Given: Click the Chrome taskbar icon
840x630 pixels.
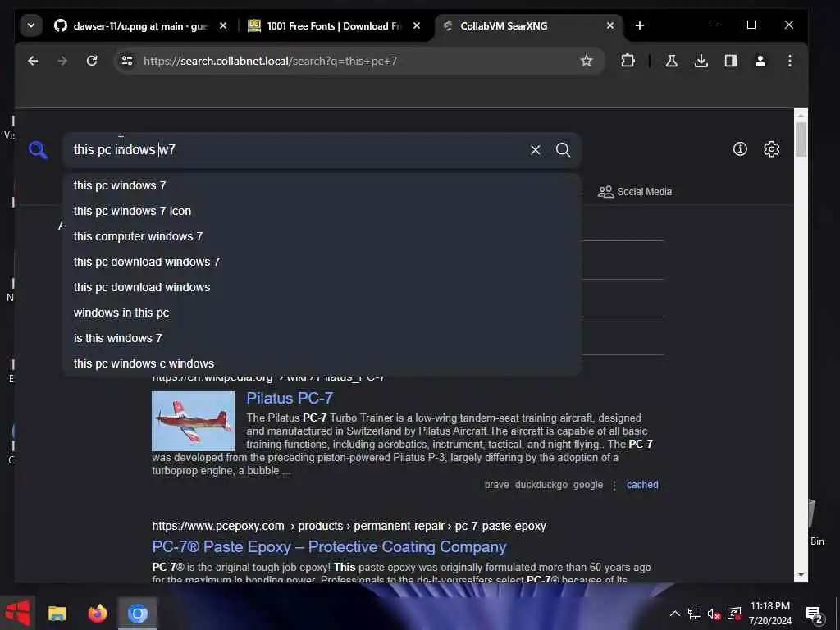Looking at the screenshot, I should pos(138,613).
